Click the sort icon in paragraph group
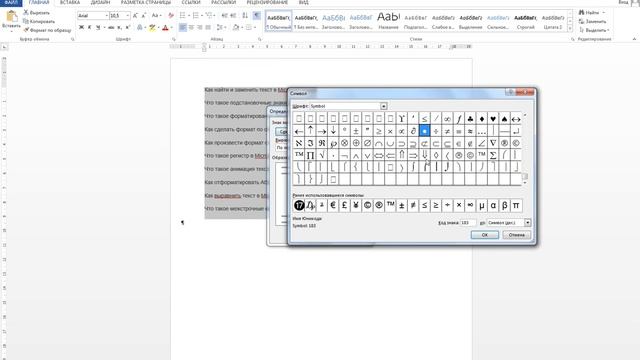 245,16
